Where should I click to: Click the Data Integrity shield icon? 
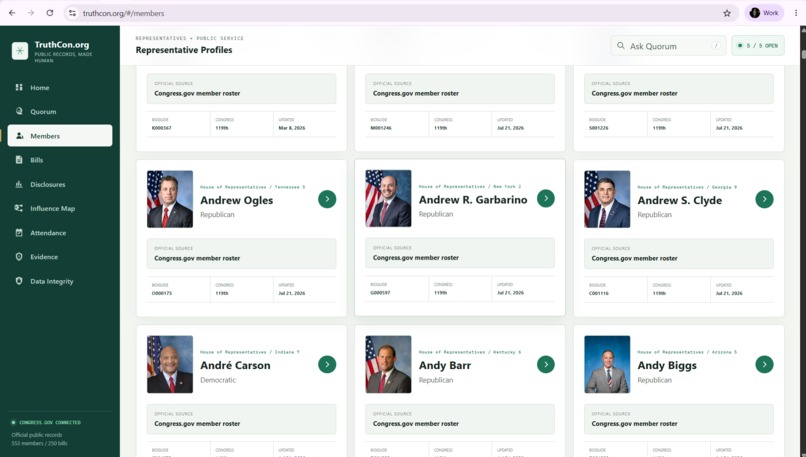tap(19, 281)
